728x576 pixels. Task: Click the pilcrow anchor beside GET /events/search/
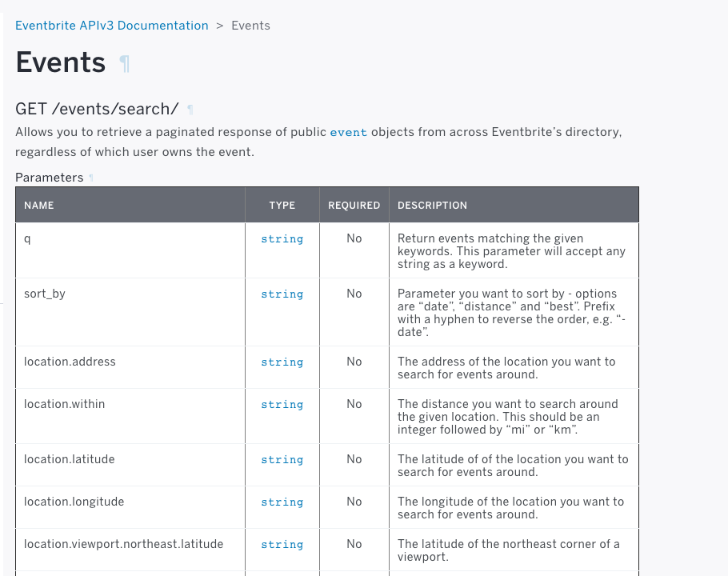(x=190, y=109)
